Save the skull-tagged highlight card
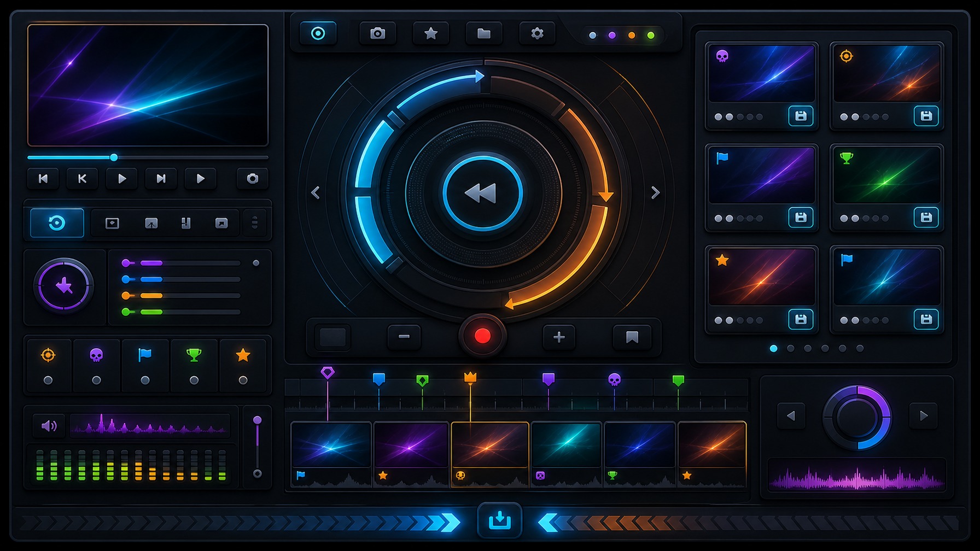The image size is (980, 551). (x=801, y=116)
